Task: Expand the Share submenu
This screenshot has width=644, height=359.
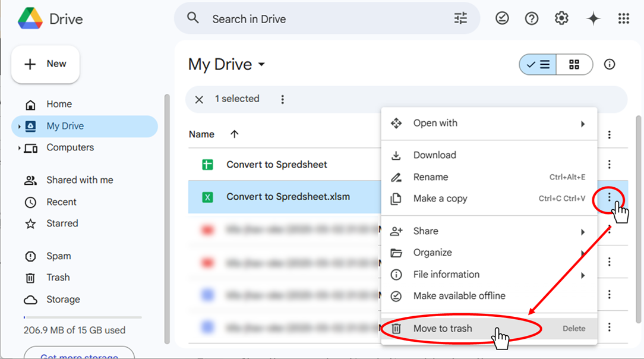Action: [x=489, y=231]
